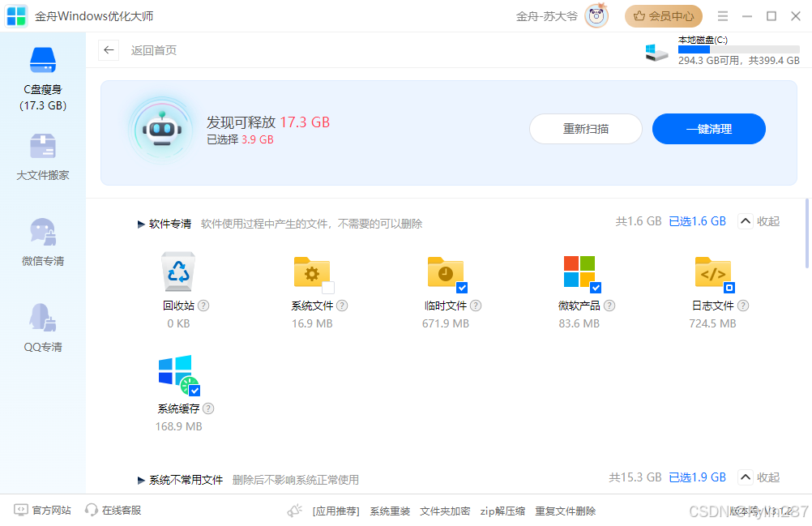Click the 671.9 MB size under 临时文件

[x=446, y=323]
